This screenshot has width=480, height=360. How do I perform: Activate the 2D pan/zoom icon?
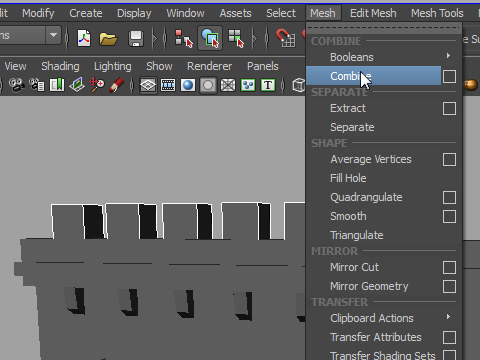(97, 85)
